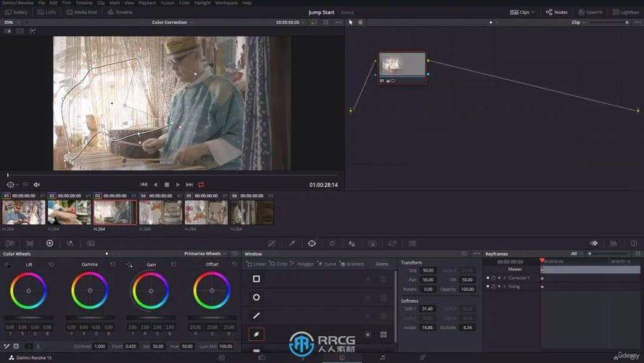
Task: Open the Gallery panel
Action: pos(17,12)
